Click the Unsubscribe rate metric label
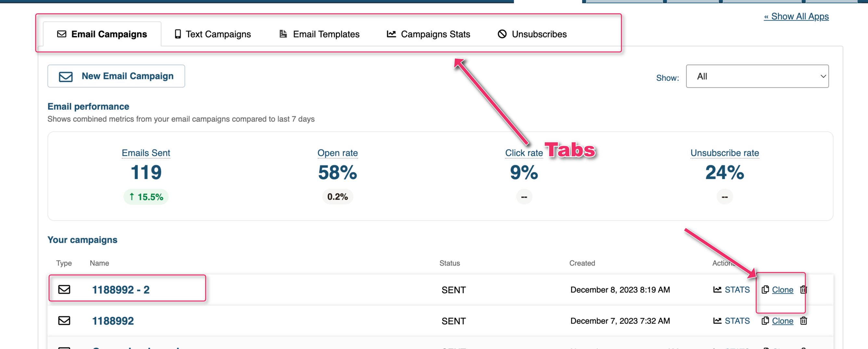The height and width of the screenshot is (349, 868). point(724,153)
